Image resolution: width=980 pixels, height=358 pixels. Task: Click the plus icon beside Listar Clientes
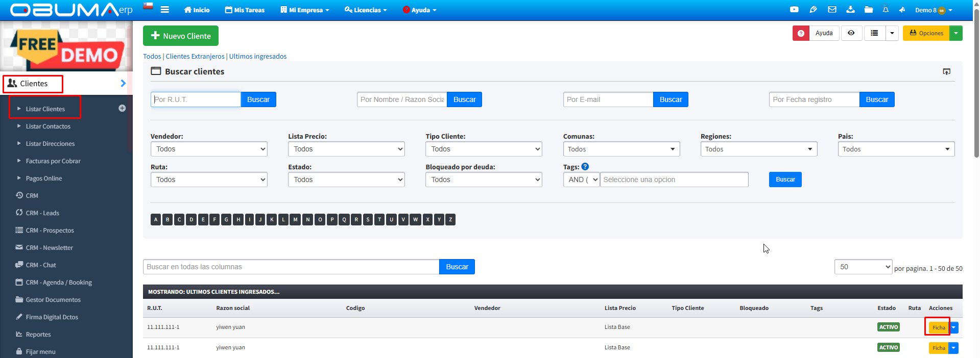click(x=122, y=108)
